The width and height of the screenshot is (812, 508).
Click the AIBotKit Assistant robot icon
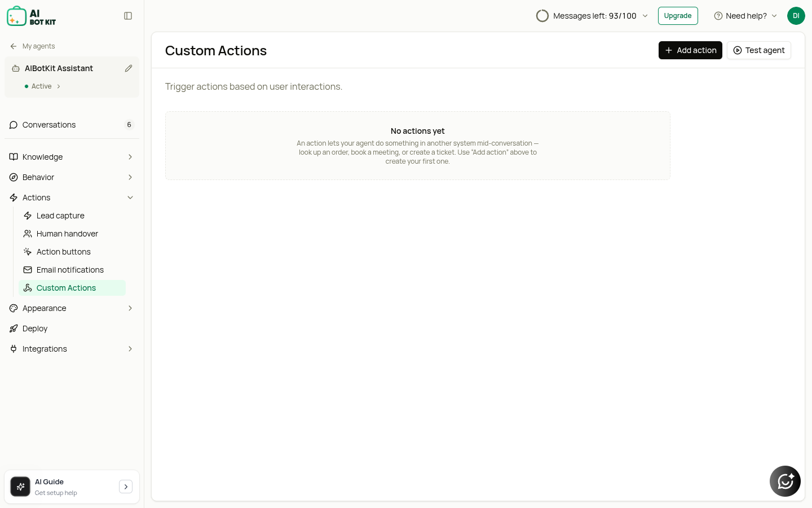[16, 68]
